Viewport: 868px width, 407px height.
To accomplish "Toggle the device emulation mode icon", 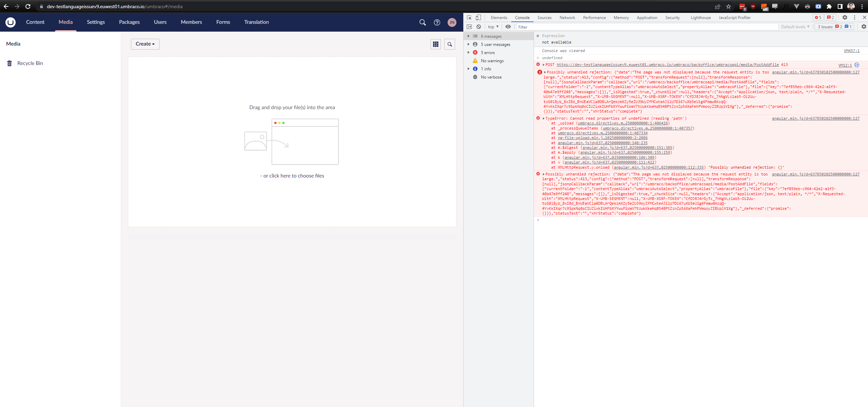I will [x=479, y=17].
